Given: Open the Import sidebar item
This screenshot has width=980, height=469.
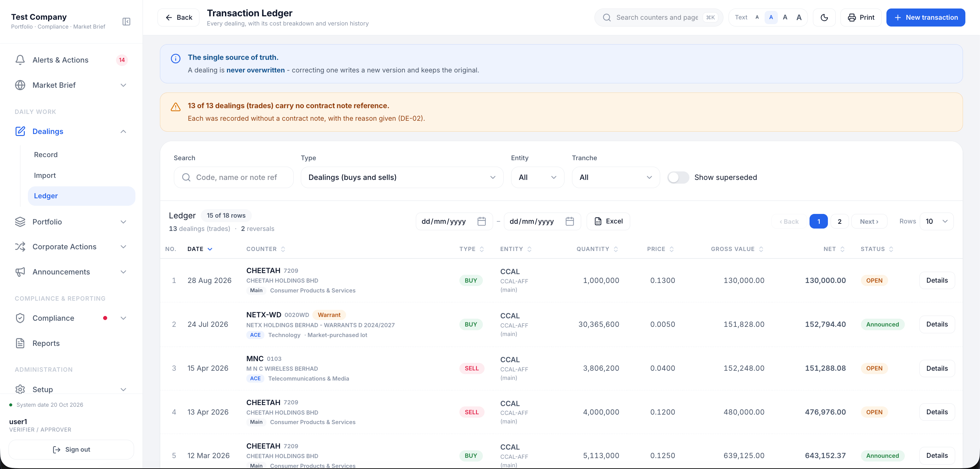Looking at the screenshot, I should coord(81,175).
